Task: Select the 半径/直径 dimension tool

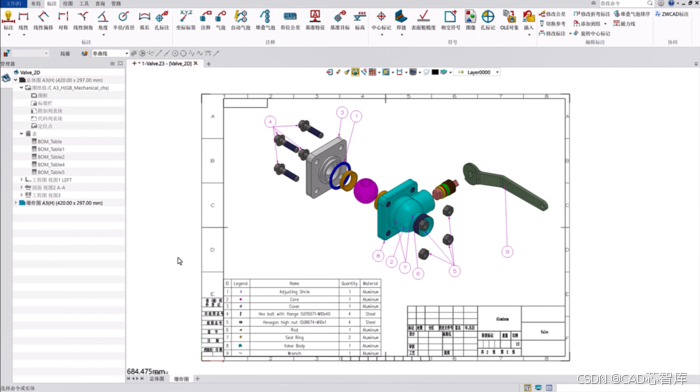Action: click(x=123, y=20)
